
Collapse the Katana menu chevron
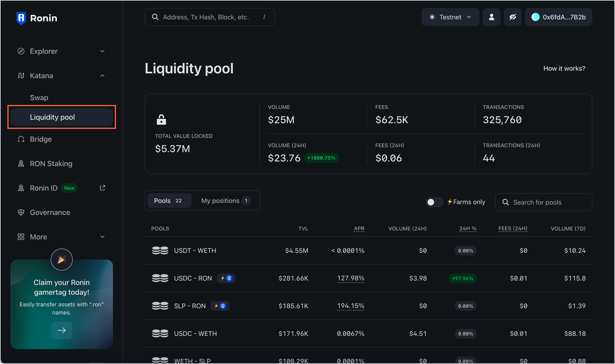click(102, 76)
